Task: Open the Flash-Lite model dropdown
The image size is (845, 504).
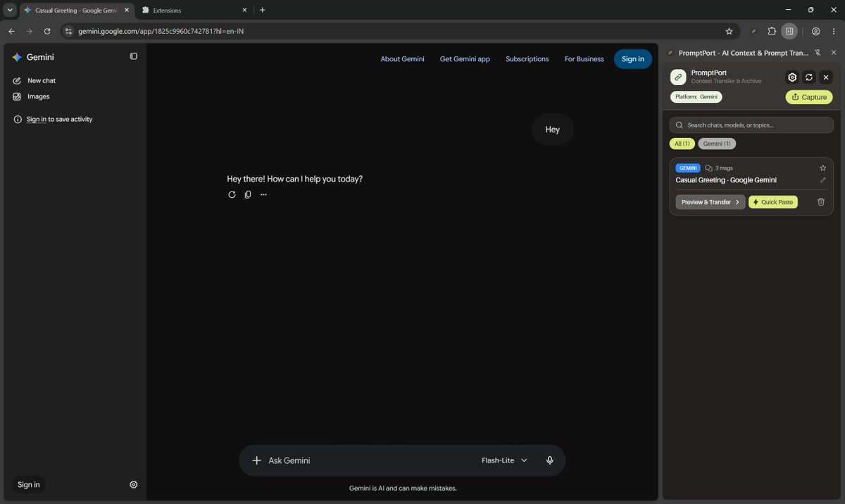Action: click(504, 460)
